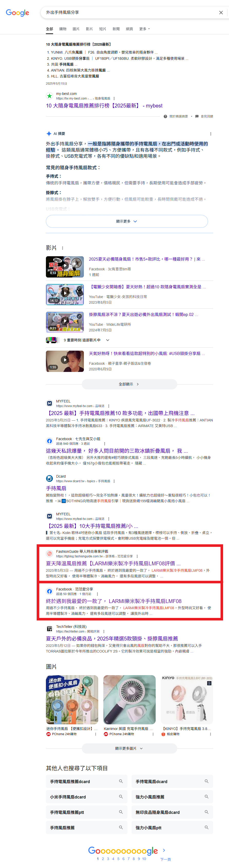The height and width of the screenshot is (868, 229).
Task: Switch to the 新聞 tab
Action: tap(116, 29)
